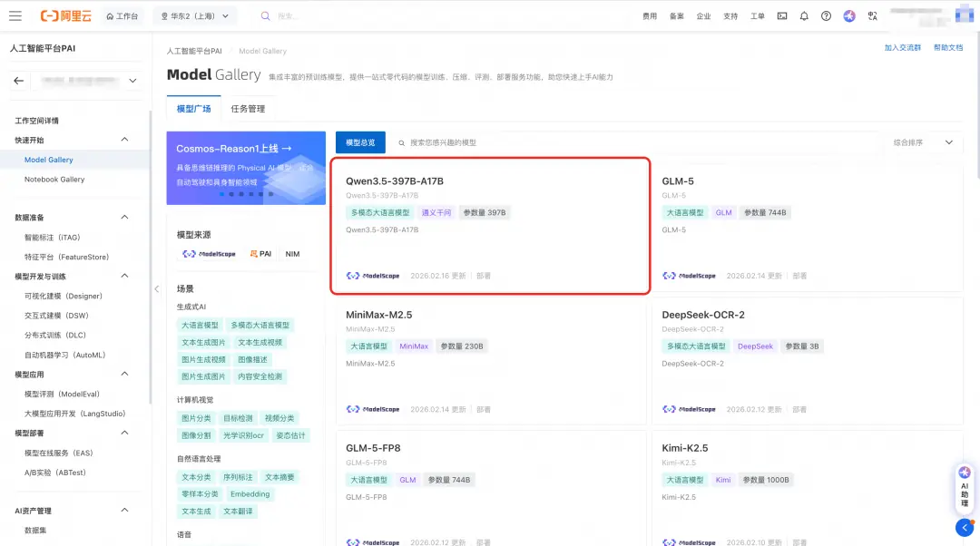Toggle the 图片分类 scenario filter tag
The width and height of the screenshot is (980, 546).
coord(196,418)
